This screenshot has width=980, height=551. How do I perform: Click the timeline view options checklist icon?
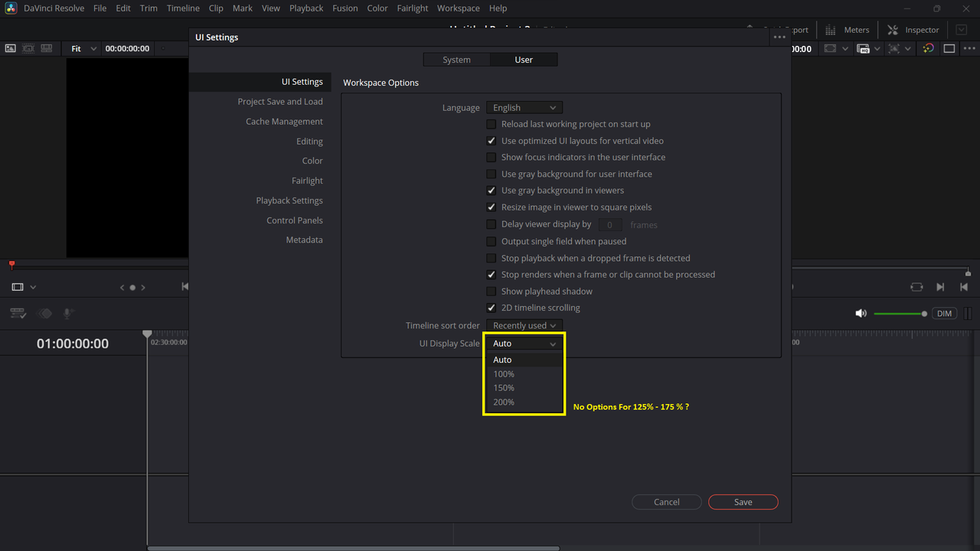pos(18,314)
